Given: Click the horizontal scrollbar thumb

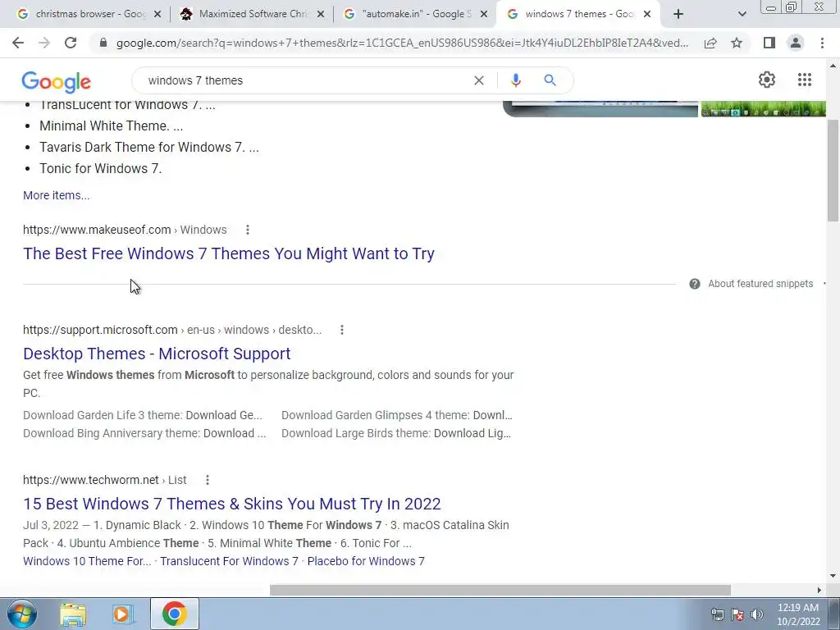Looking at the screenshot, I should coord(500,590).
